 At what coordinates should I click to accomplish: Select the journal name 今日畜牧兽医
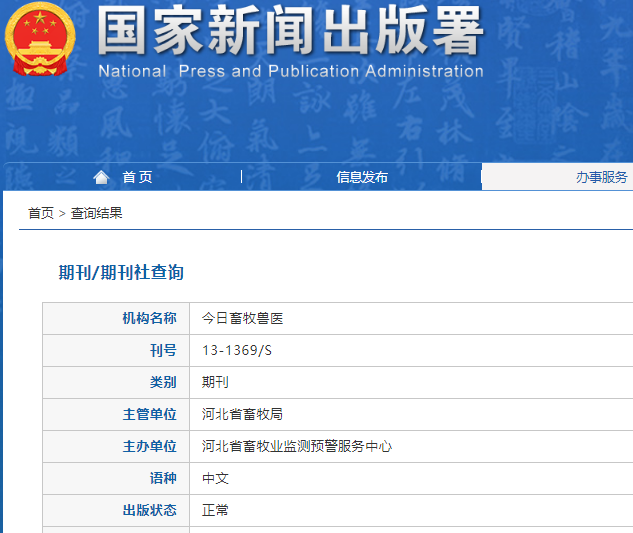(x=243, y=318)
